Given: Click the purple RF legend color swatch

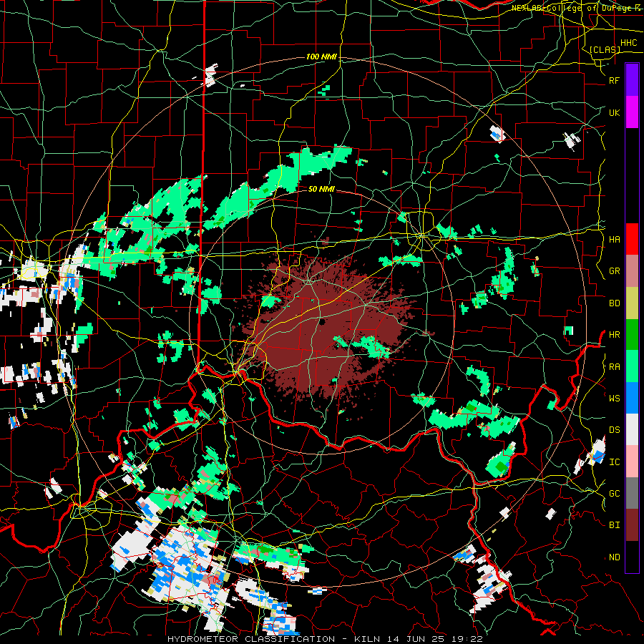Looking at the screenshot, I should click(x=632, y=79).
